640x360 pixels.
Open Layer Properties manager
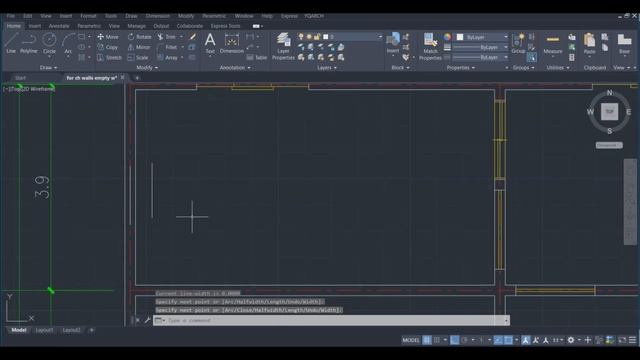(x=283, y=46)
